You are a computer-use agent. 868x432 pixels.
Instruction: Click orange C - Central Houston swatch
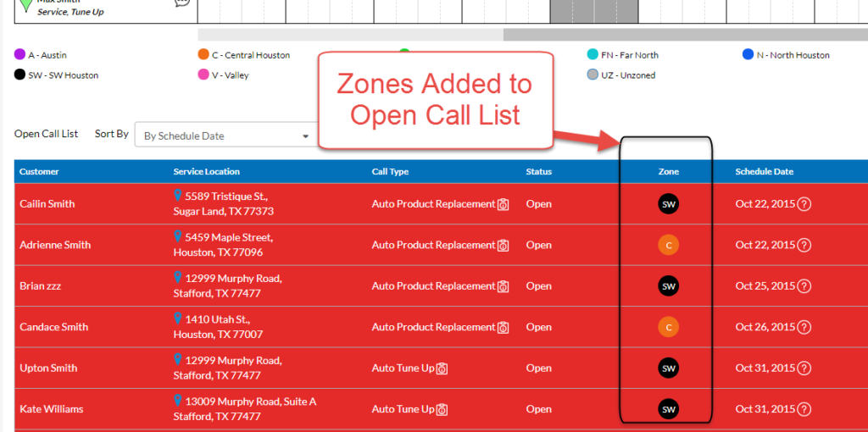203,55
